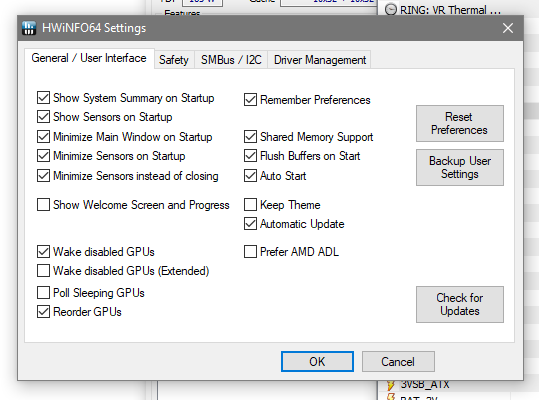Click the lightning icon next to 3VSB_ATX

(x=390, y=385)
